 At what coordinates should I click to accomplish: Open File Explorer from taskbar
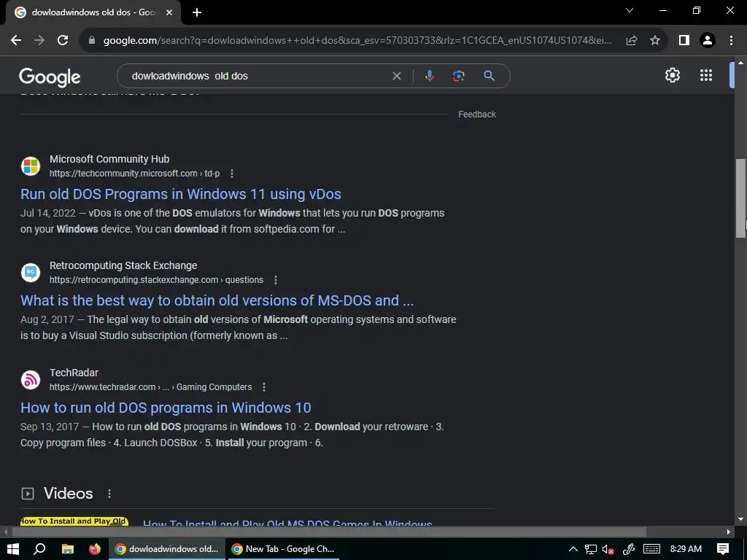(68, 549)
